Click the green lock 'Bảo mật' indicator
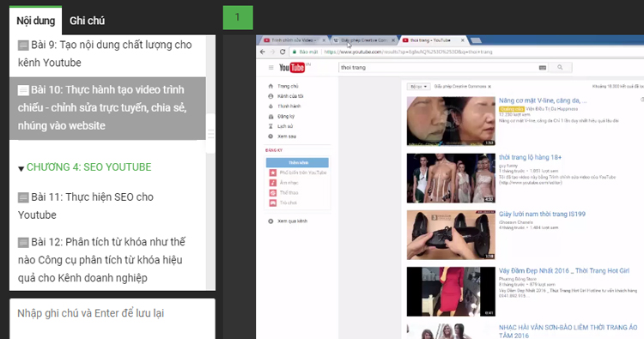Image resolution: width=644 pixels, height=339 pixels. [x=305, y=51]
